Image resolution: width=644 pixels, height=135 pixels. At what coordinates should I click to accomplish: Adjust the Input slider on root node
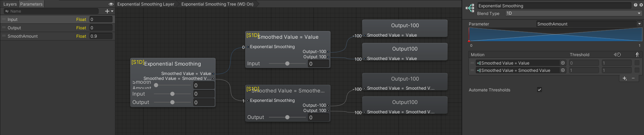pos(172,94)
